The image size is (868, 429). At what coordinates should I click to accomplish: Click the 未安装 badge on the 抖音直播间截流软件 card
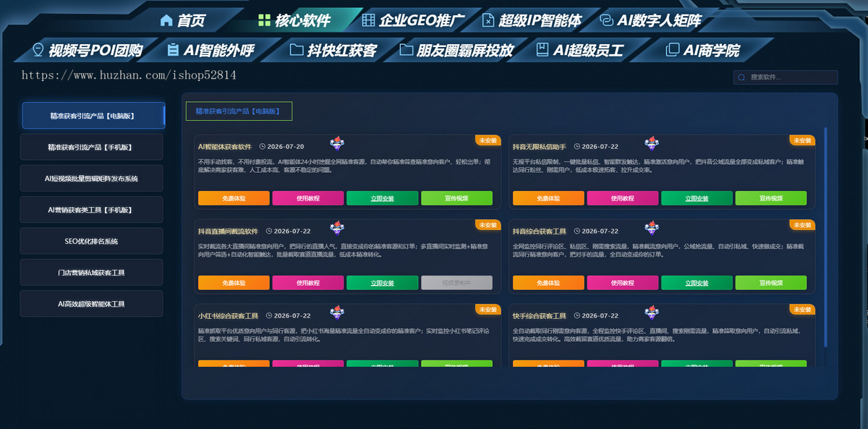(x=488, y=224)
